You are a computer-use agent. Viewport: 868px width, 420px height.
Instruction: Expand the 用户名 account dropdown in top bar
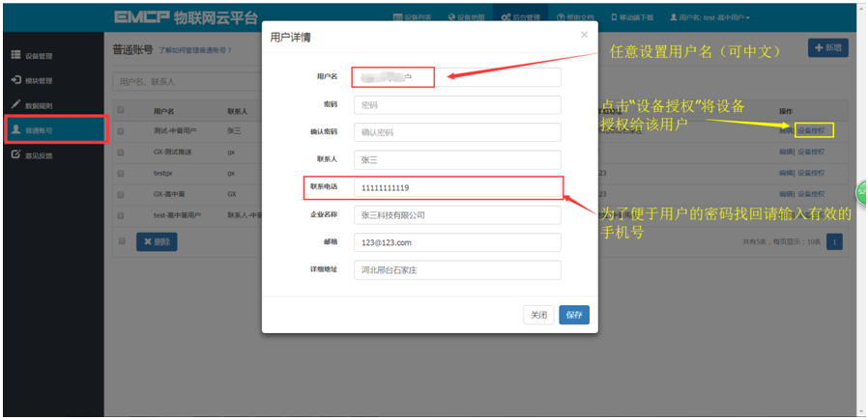[x=710, y=17]
